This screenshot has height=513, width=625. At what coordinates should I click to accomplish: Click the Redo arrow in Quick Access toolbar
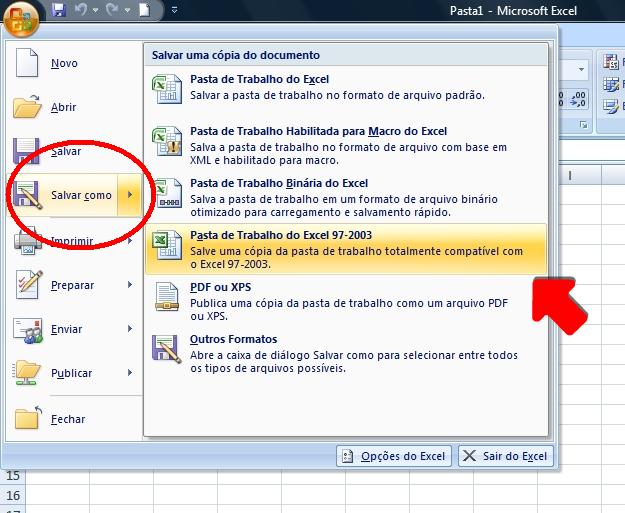(112, 10)
